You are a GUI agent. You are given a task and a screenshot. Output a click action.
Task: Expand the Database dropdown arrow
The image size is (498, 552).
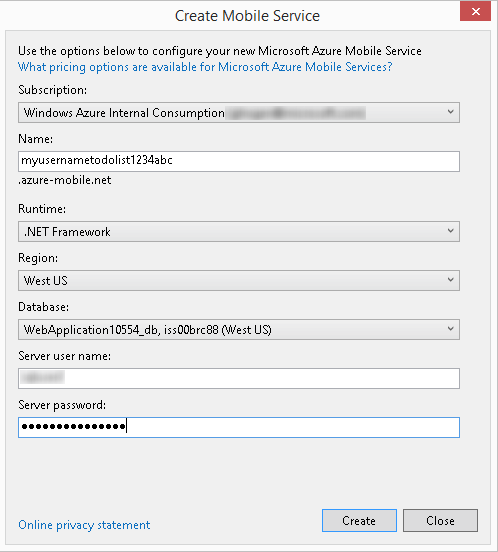coord(450,329)
